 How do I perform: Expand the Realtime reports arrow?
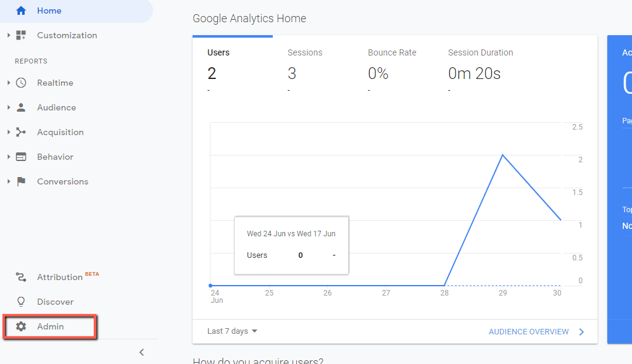coord(9,83)
